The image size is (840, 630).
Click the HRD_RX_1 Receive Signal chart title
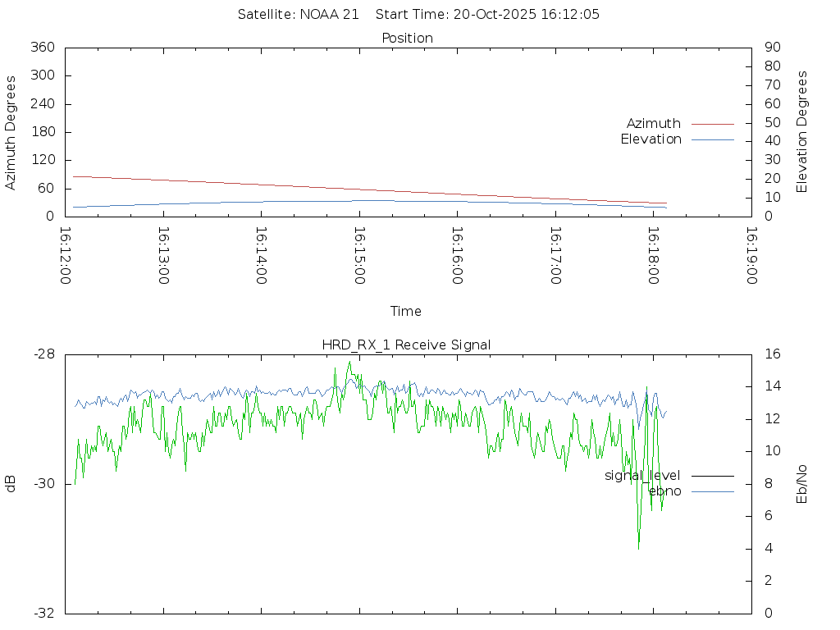406,345
